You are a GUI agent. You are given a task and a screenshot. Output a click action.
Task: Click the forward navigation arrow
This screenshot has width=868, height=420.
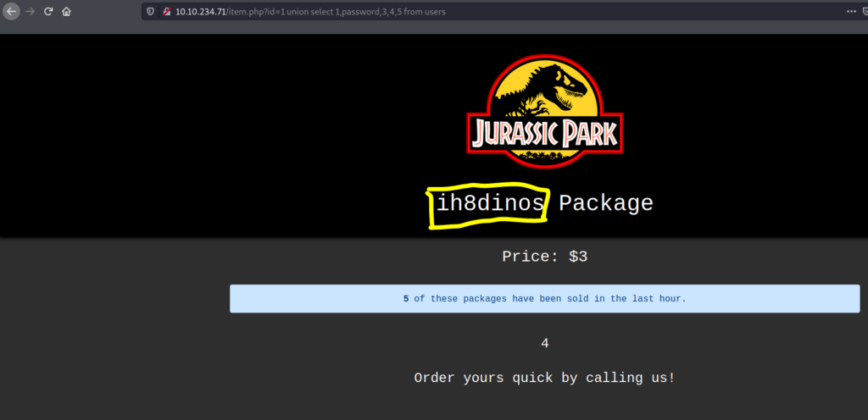point(31,12)
